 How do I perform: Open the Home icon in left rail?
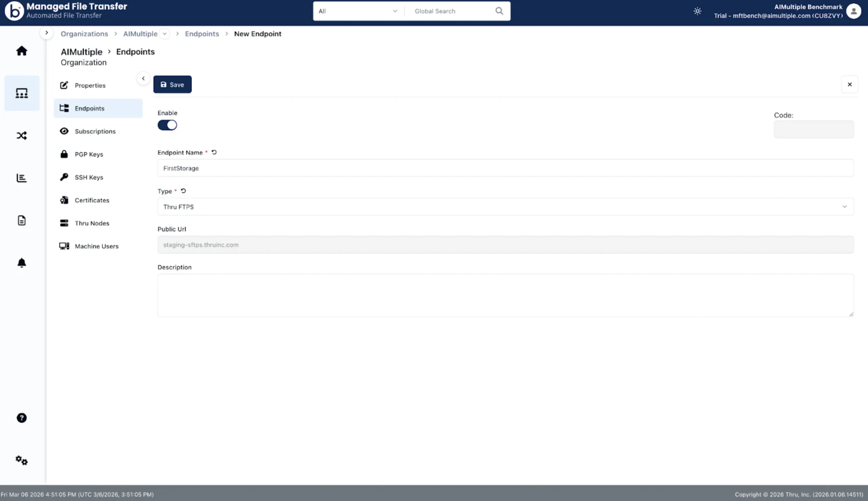point(22,51)
